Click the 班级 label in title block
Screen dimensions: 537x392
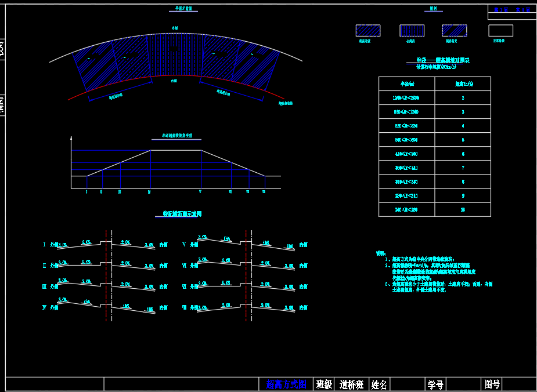(324, 384)
